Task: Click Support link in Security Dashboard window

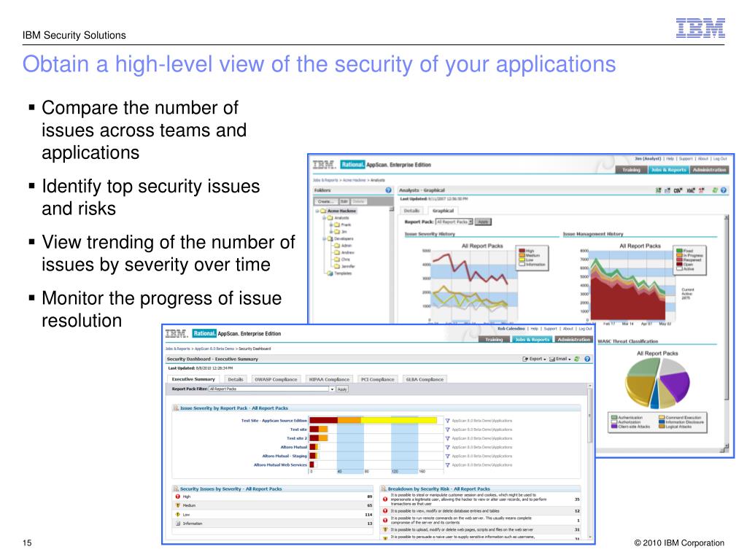Action: click(x=550, y=329)
